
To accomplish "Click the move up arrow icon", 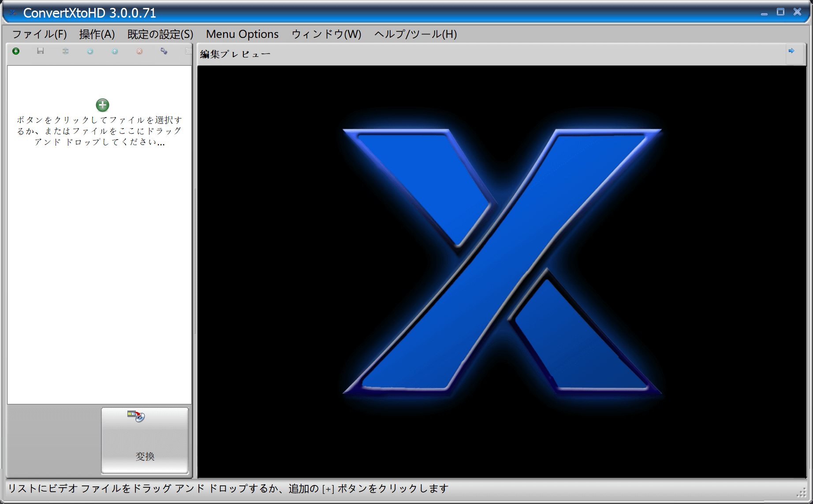I will coord(115,51).
